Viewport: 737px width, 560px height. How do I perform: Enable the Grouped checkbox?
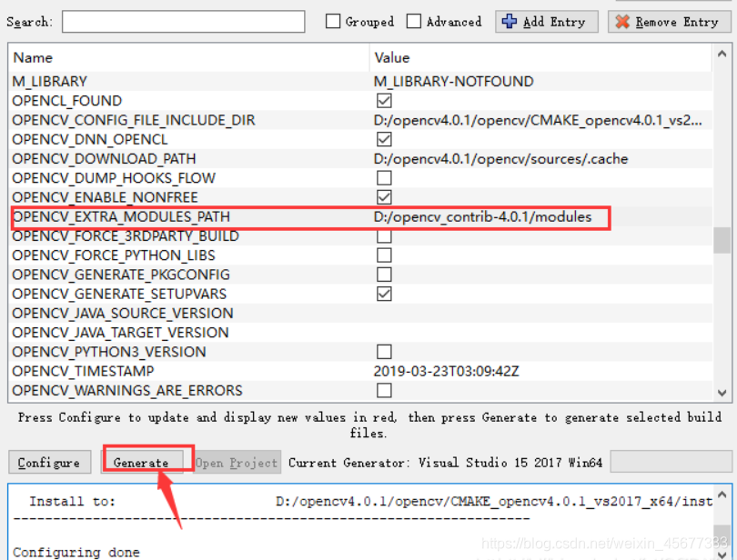pos(333,21)
